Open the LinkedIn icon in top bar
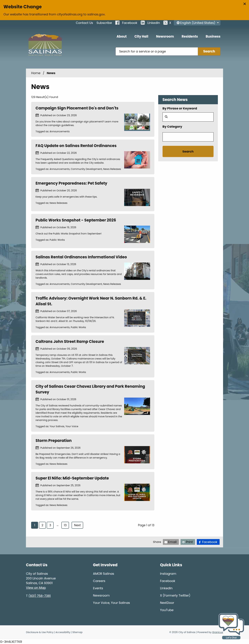The height and width of the screenshot is (644, 249). tap(143, 23)
